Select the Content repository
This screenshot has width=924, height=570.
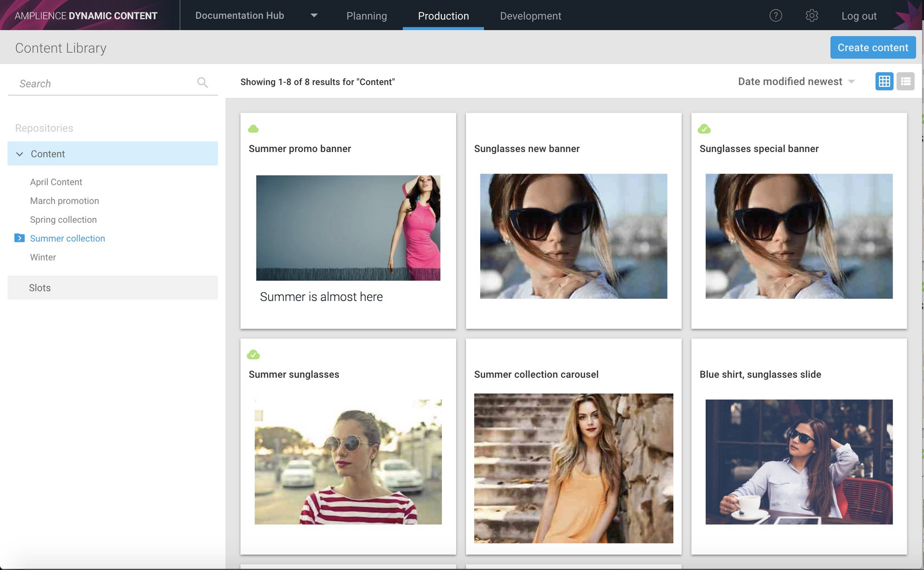pyautogui.click(x=113, y=154)
